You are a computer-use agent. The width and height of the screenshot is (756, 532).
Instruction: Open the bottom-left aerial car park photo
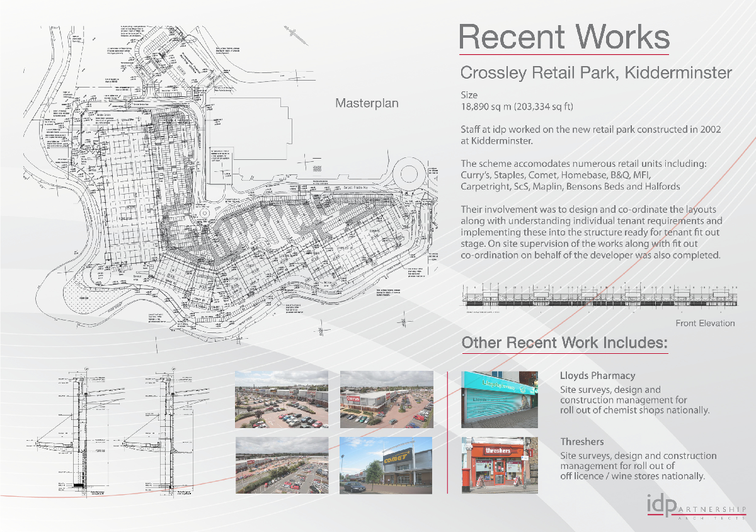281,465
